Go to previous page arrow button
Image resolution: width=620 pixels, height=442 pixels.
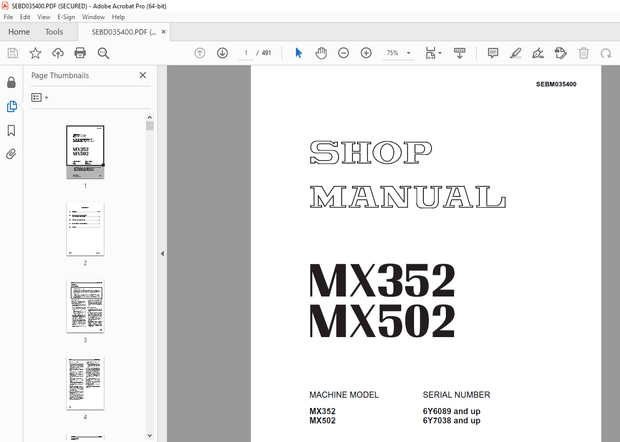pos(200,53)
